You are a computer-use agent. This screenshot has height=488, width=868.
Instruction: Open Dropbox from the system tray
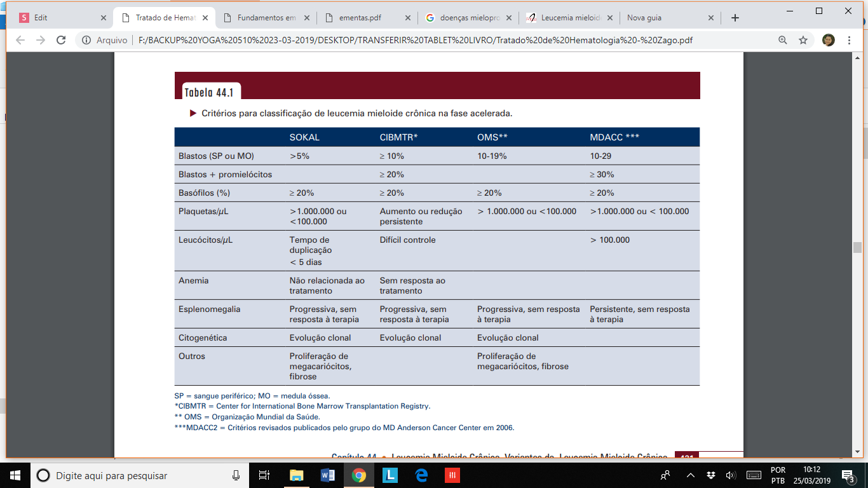(x=711, y=475)
